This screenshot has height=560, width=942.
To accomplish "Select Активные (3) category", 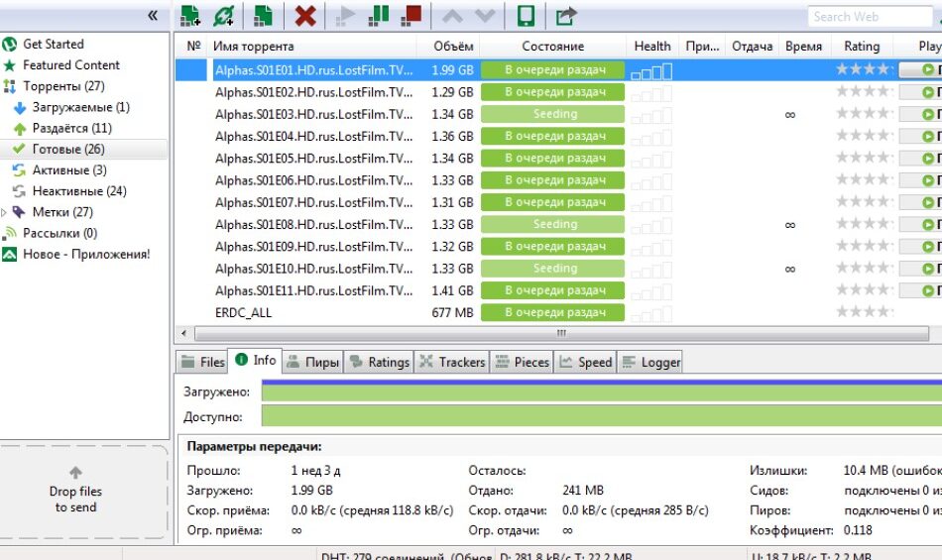I will point(69,169).
